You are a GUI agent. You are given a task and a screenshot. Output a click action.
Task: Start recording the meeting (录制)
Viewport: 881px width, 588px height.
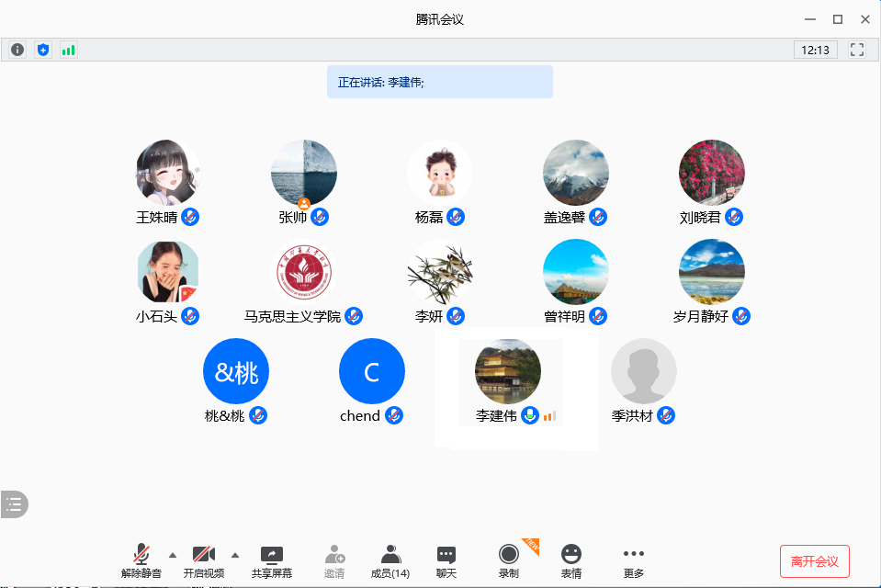coord(508,560)
